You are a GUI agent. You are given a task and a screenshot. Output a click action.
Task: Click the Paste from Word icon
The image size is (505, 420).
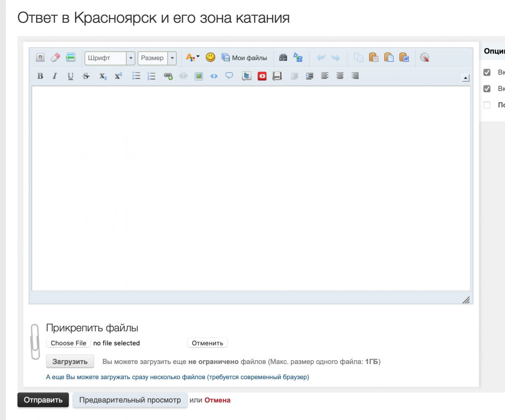coord(404,58)
